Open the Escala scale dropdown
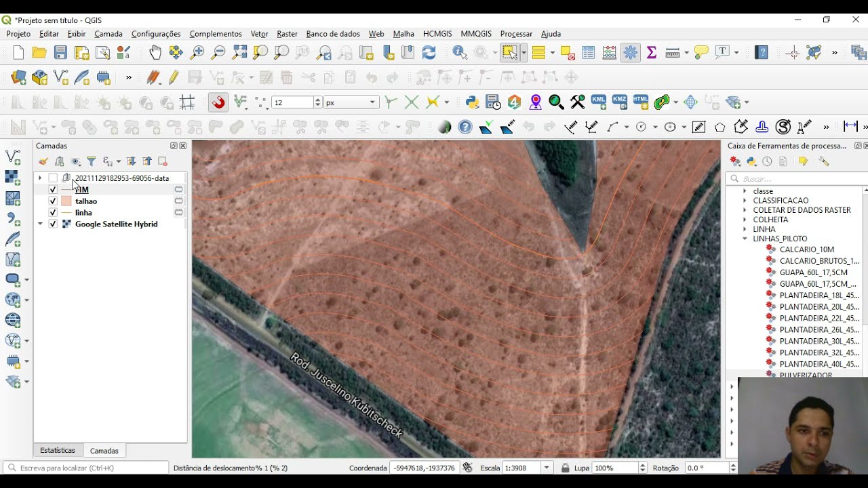Screen dimensions: 868x488 (546, 468)
